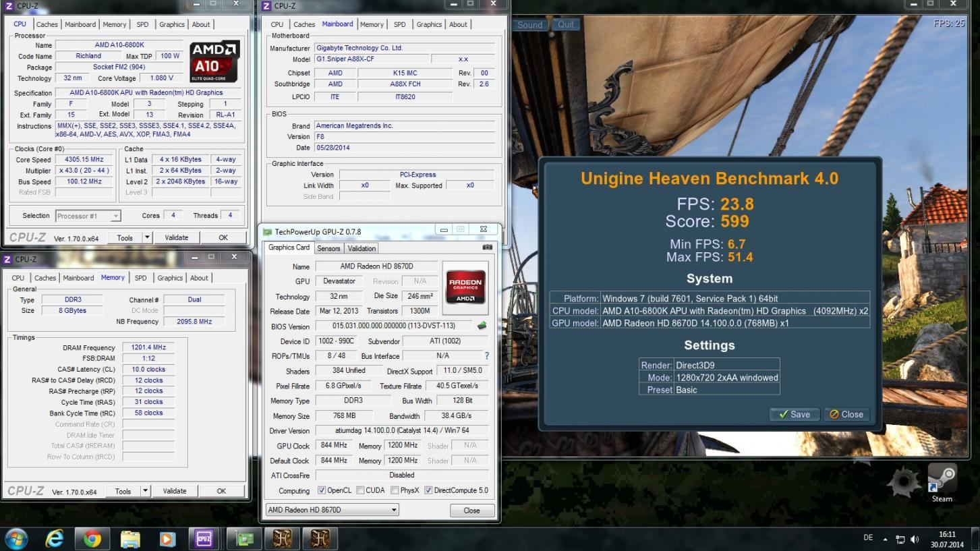Click the volume speaker tray icon
The height and width of the screenshot is (551, 980).
915,539
